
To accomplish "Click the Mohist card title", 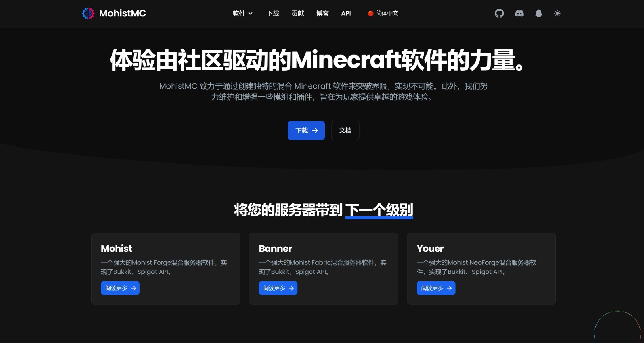I will [116, 249].
